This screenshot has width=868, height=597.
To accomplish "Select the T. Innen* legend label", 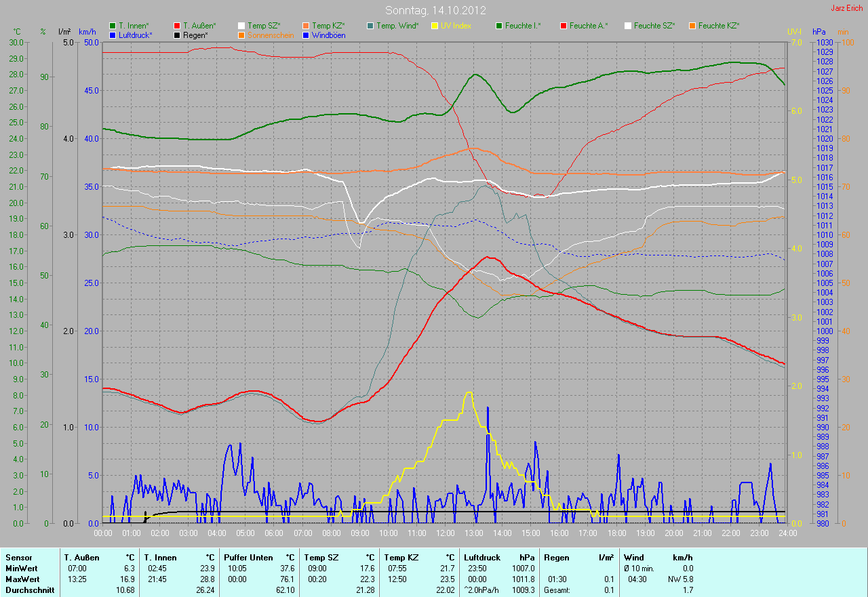I will click(134, 26).
